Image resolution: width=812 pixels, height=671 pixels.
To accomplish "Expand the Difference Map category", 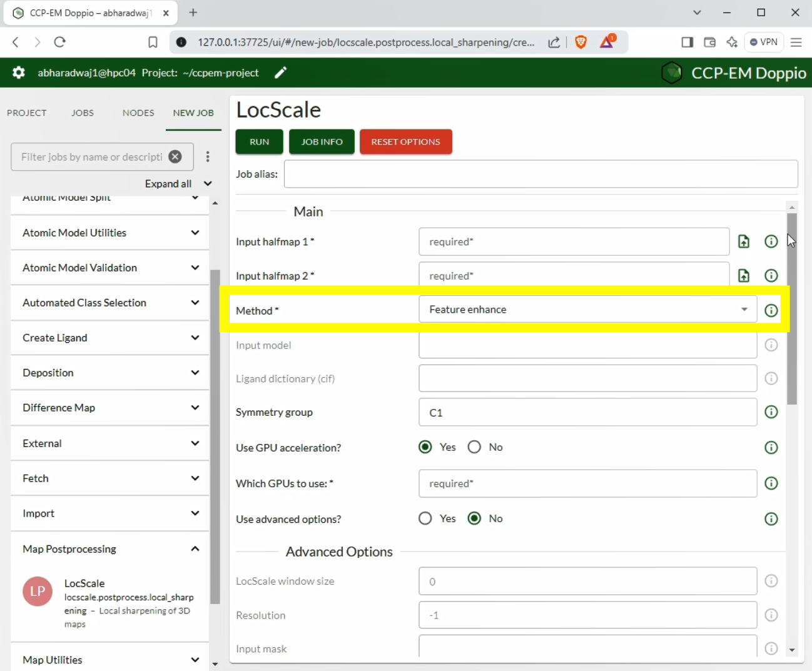I will [109, 408].
